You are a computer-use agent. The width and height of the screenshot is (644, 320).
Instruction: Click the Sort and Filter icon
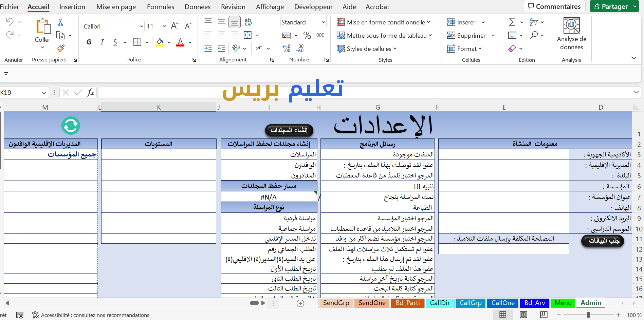pyautogui.click(x=534, y=22)
